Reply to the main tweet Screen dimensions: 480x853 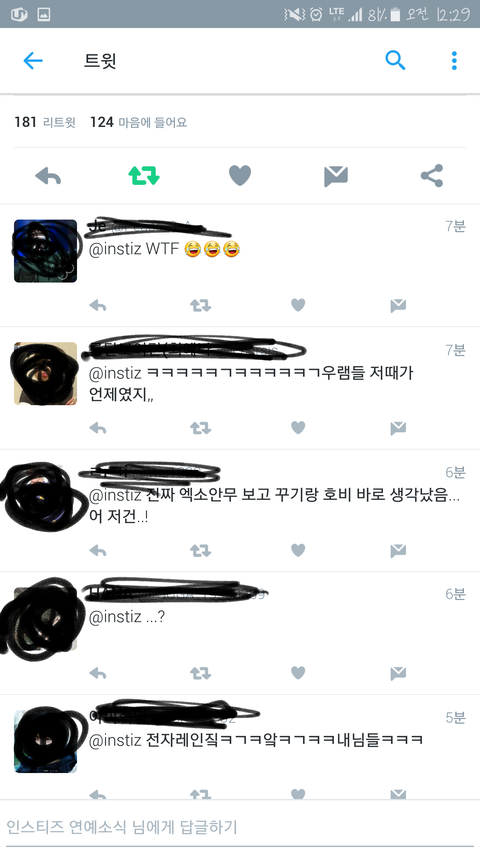pyautogui.click(x=48, y=176)
